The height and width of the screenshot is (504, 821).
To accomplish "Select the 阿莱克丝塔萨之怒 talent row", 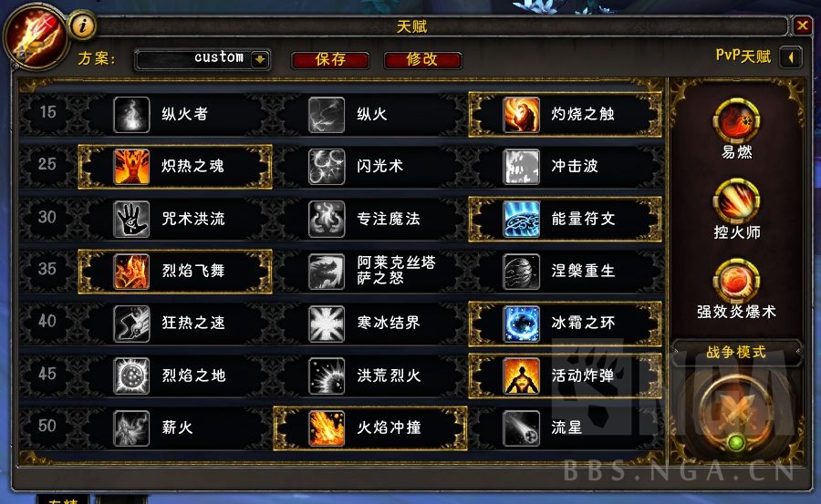I will (x=370, y=271).
